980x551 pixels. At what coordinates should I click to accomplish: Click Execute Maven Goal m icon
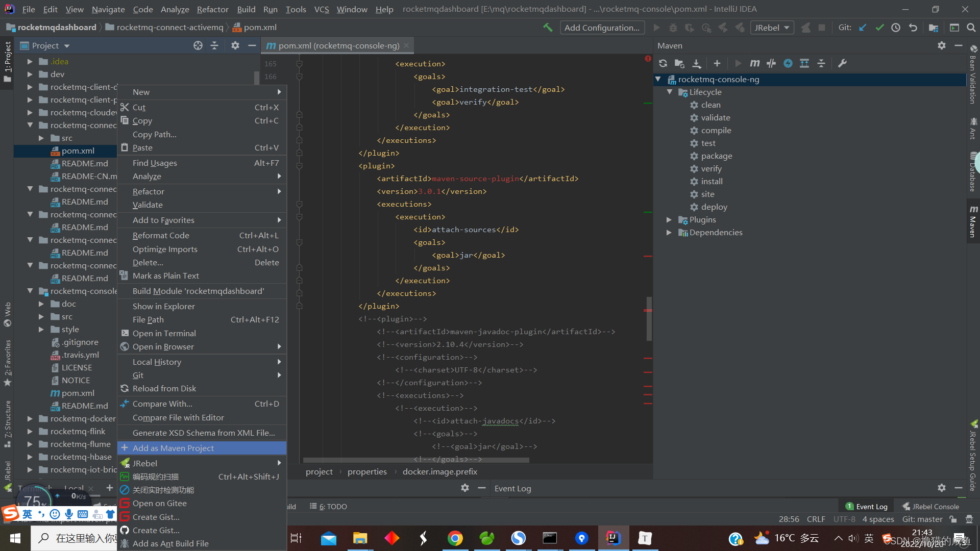[754, 63]
